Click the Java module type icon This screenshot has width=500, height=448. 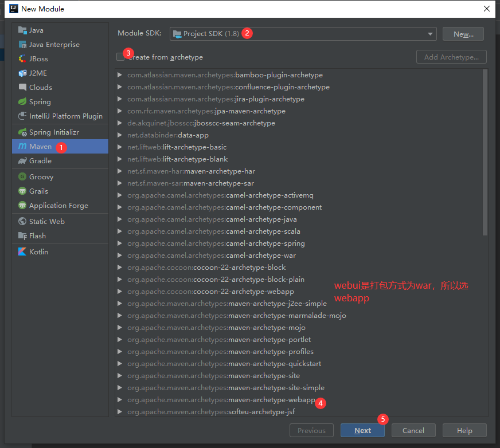point(22,30)
